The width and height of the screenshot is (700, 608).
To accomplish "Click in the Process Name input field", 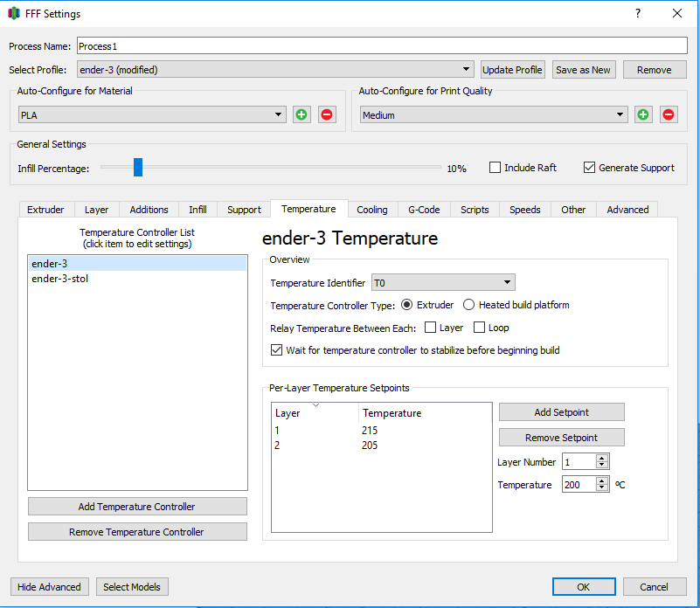I will (382, 46).
